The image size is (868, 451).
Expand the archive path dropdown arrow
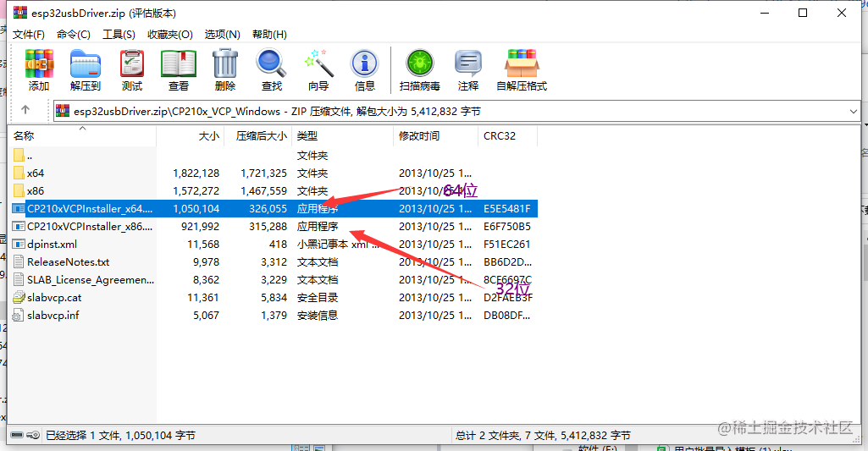click(853, 111)
